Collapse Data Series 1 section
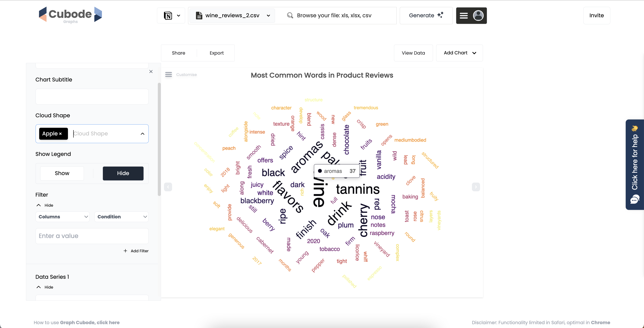This screenshot has width=644, height=328. pyautogui.click(x=45, y=287)
